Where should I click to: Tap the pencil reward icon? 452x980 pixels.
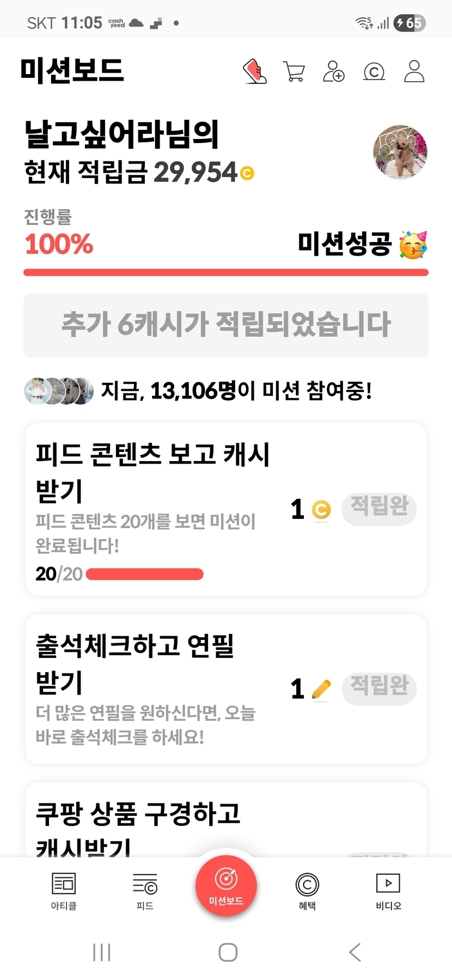321,689
